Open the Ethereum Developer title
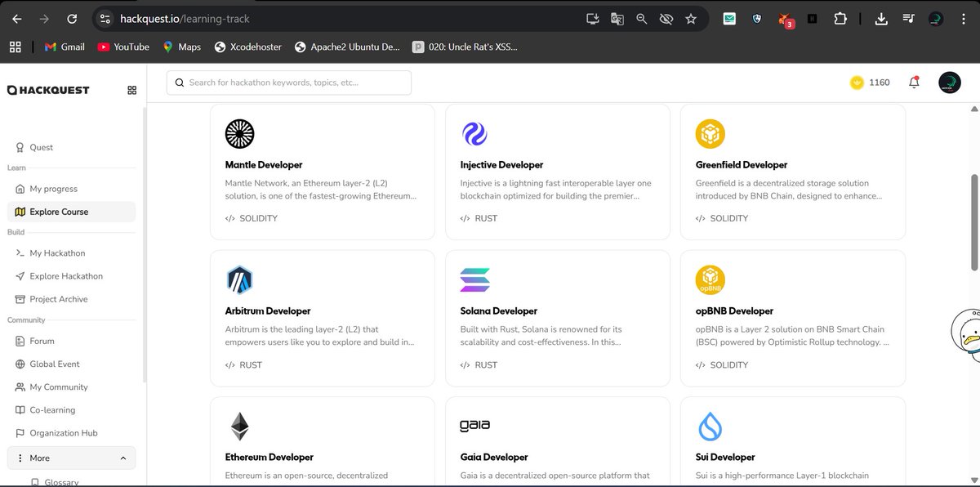This screenshot has width=980, height=487. pos(269,458)
